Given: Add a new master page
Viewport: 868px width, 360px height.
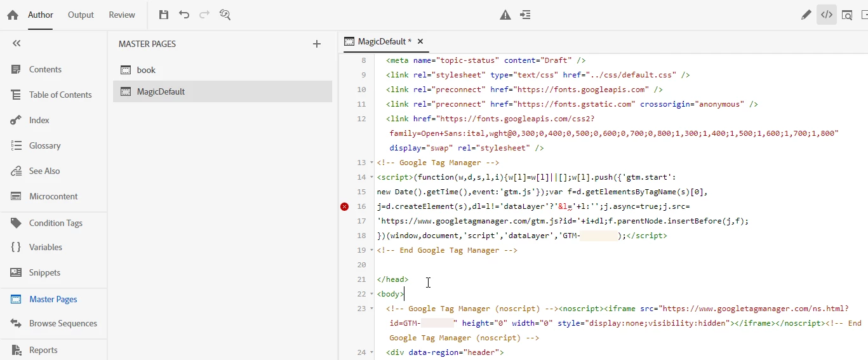Looking at the screenshot, I should [317, 44].
